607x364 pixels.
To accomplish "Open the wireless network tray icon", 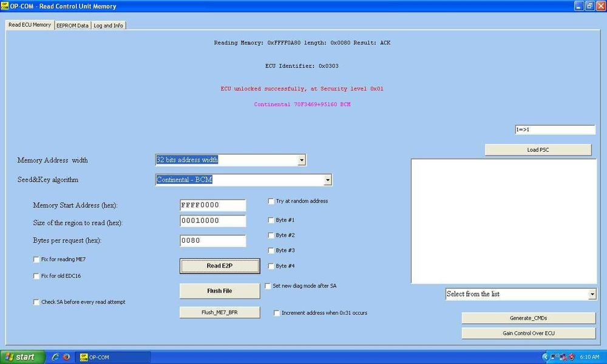I will [554, 357].
